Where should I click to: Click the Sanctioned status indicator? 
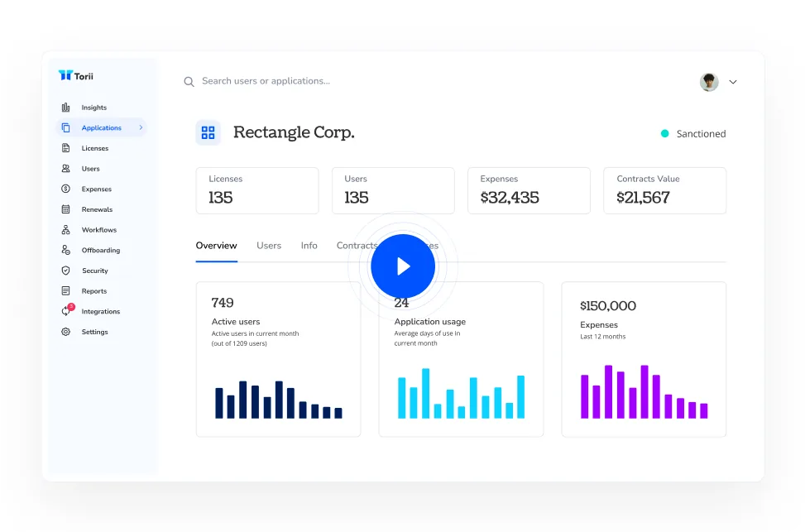(693, 133)
